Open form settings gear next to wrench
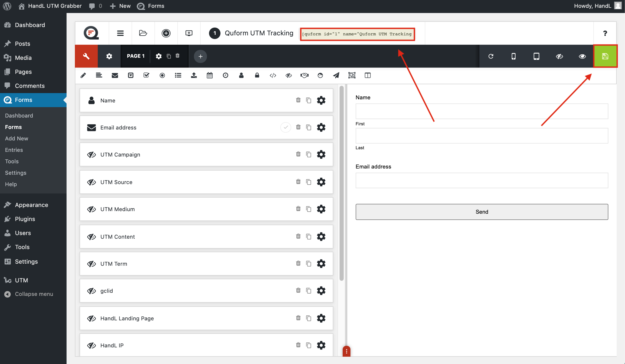The height and width of the screenshot is (364, 625). click(109, 56)
